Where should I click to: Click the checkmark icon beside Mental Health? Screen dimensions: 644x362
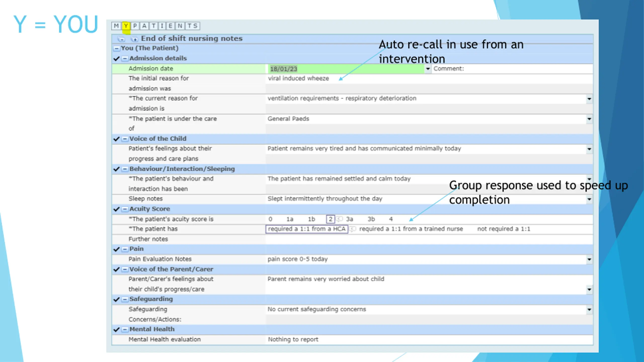tap(116, 330)
